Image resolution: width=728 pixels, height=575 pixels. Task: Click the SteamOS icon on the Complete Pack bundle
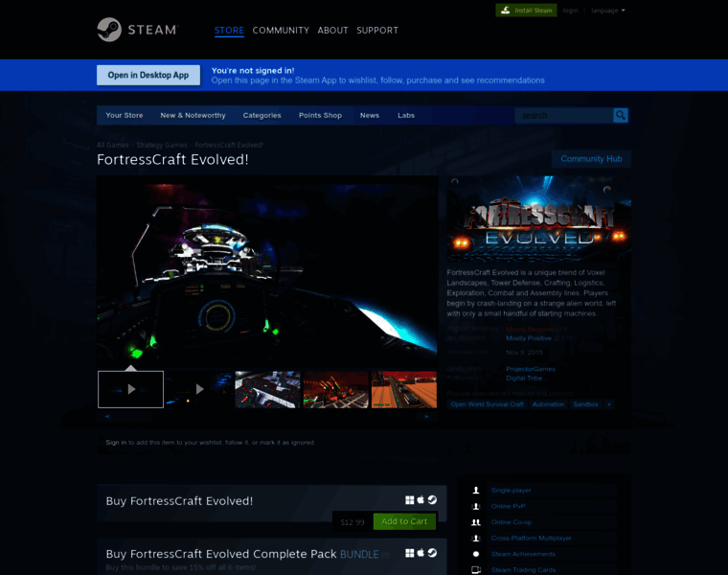(x=432, y=553)
